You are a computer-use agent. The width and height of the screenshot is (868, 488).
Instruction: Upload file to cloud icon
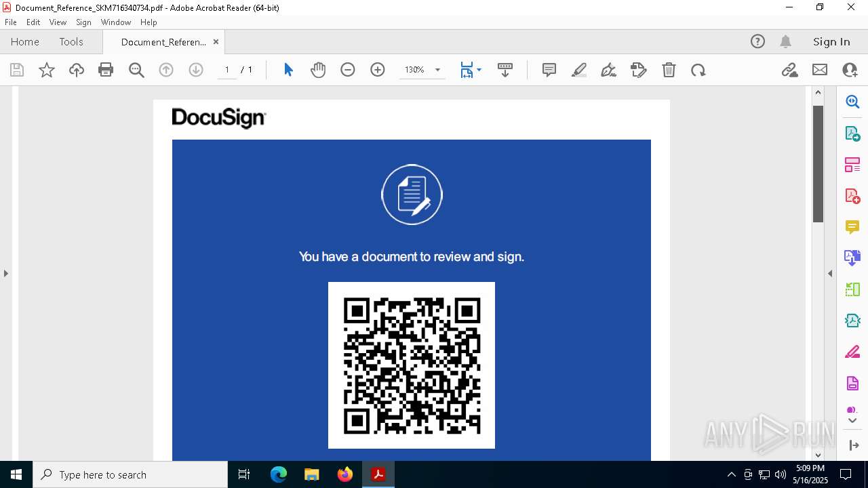coord(77,70)
